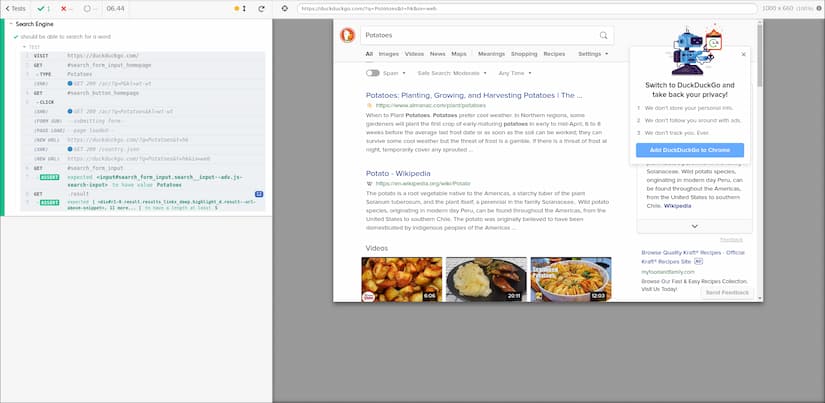Open the almanac.com/plant/potatoes URL link
Screen dimensions: 825x403
click(431, 106)
